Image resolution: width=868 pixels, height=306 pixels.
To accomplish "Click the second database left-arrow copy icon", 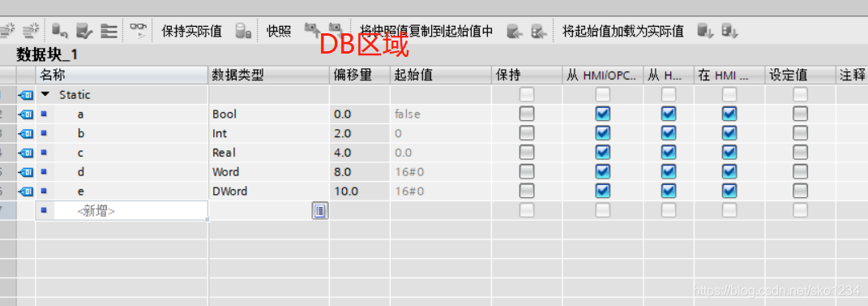I will 539,31.
